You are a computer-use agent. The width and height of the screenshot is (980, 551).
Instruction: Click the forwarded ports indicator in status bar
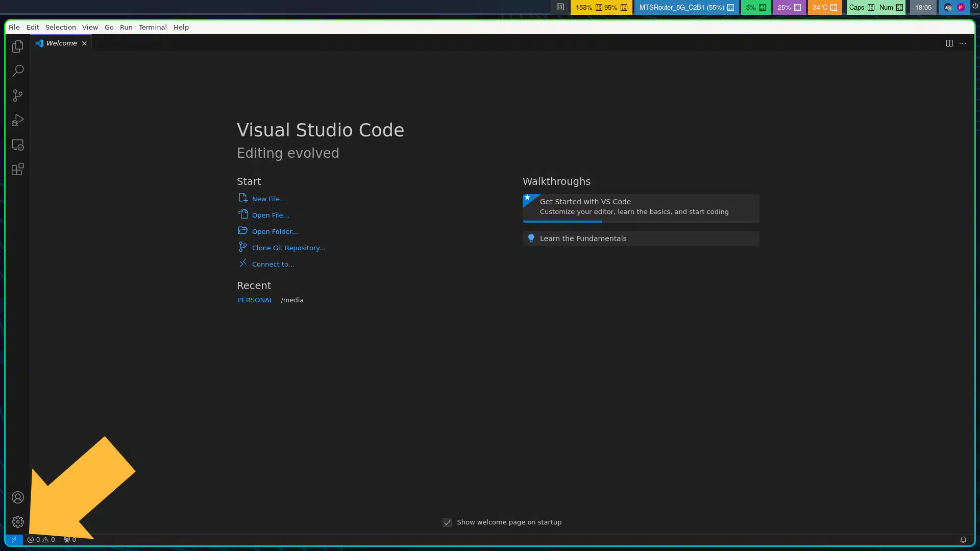[70, 540]
